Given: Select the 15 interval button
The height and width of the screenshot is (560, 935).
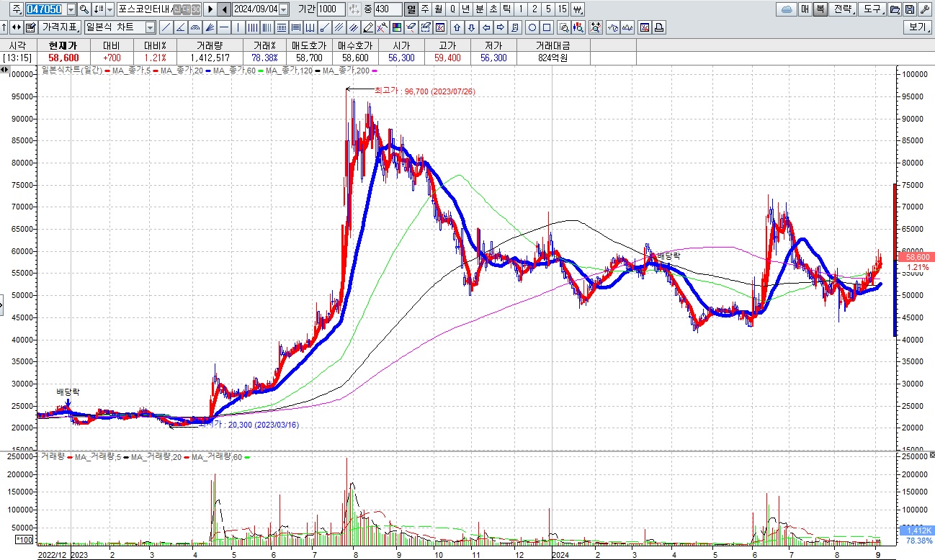Looking at the screenshot, I should (562, 9).
